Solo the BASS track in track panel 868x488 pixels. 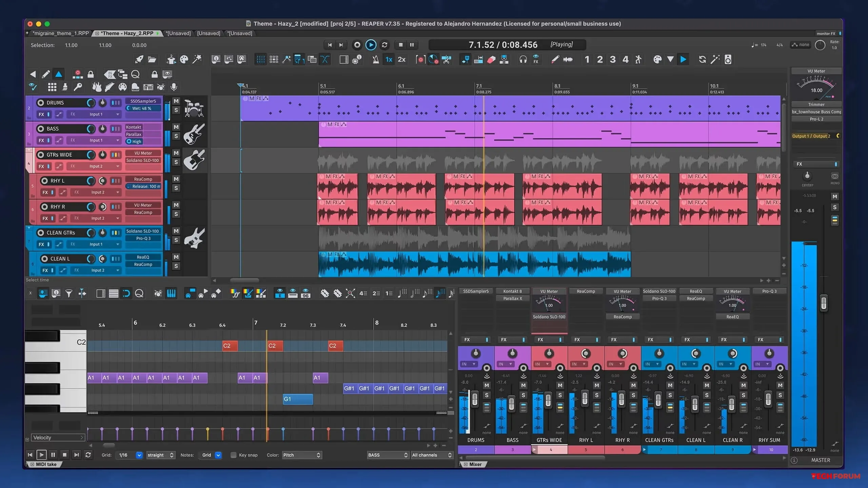click(176, 136)
